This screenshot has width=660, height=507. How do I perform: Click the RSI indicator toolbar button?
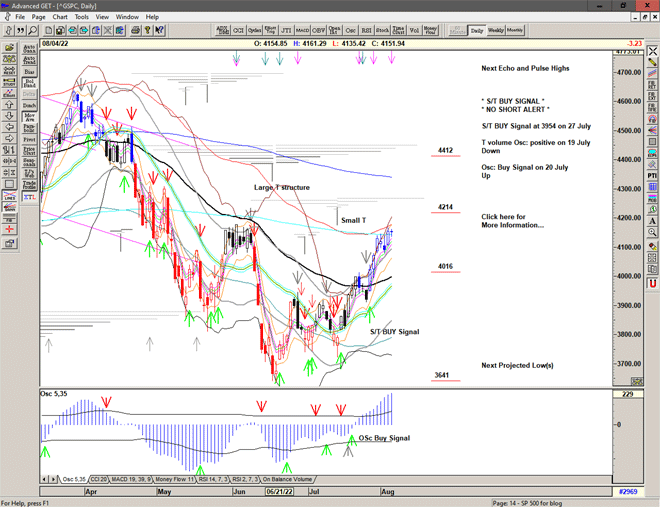366,30
